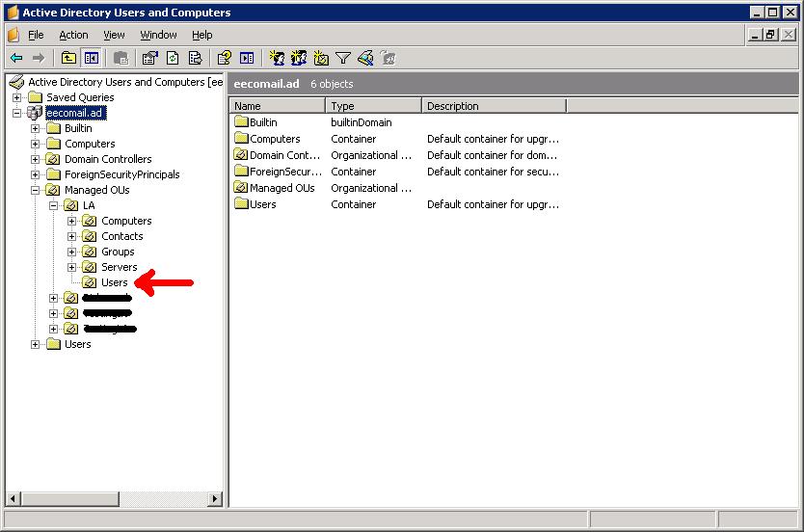Select ForeignSecurityPrincipals in the tree
Image resolution: width=804 pixels, height=532 pixels.
(121, 174)
